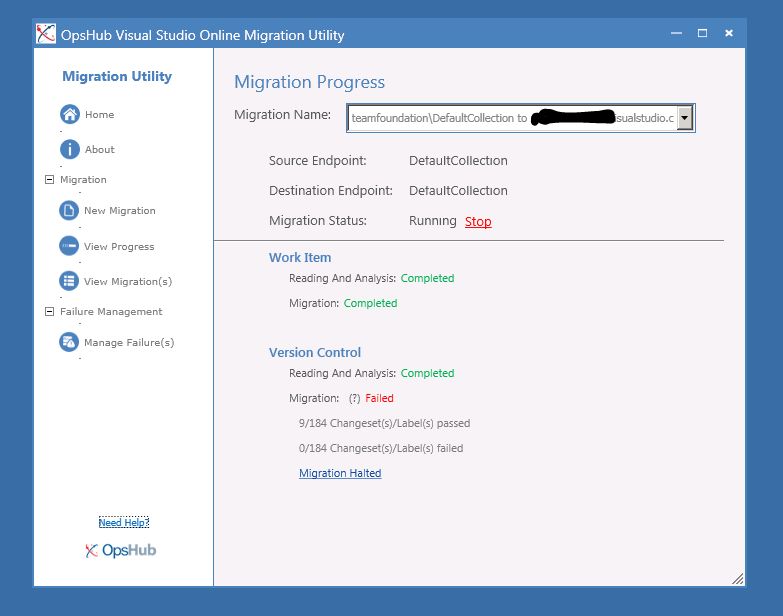Select Manage Failure(s) label

click(129, 342)
